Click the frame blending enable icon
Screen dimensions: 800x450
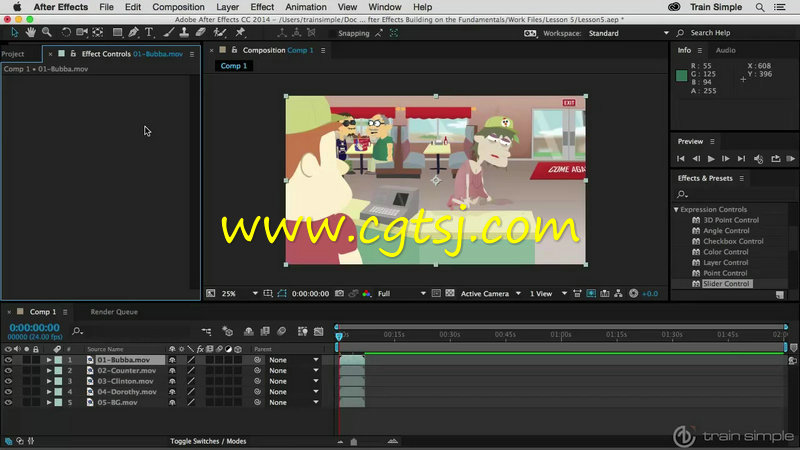(x=265, y=332)
